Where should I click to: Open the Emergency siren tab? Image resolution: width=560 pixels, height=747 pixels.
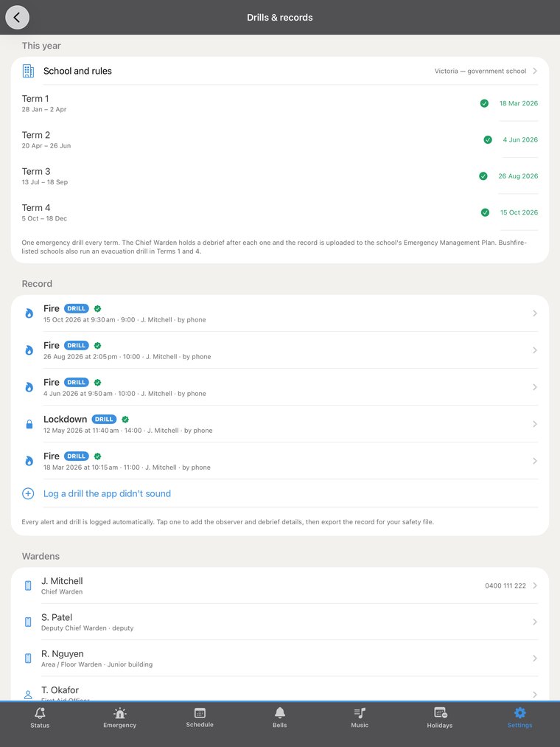coord(119,718)
